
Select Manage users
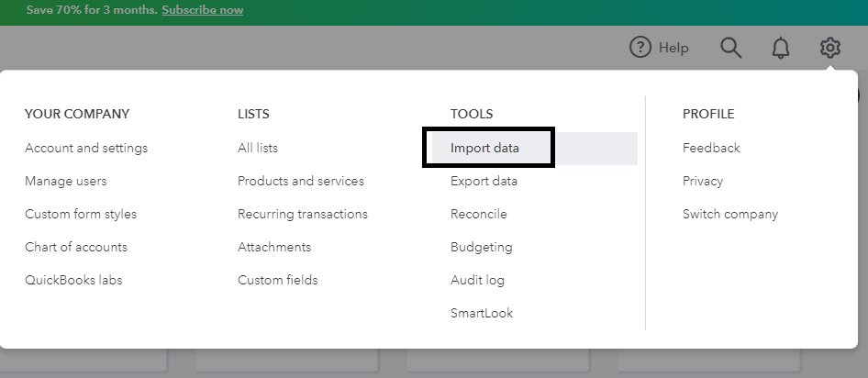66,181
